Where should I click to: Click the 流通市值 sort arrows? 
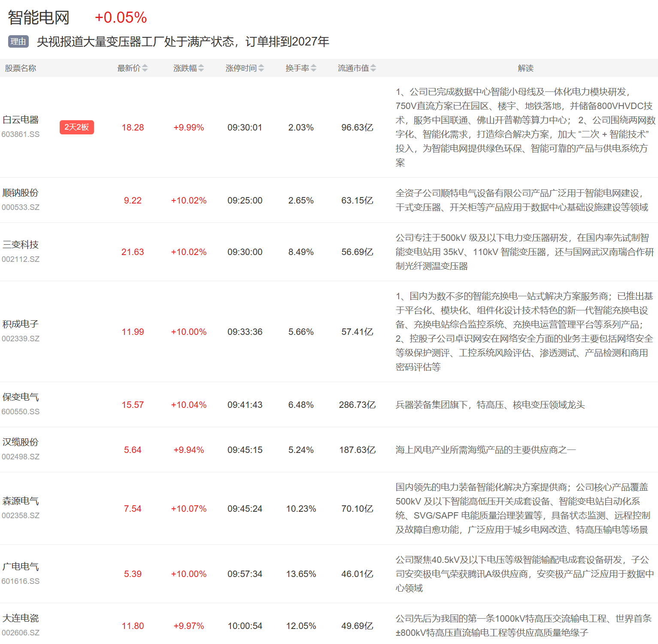(373, 68)
